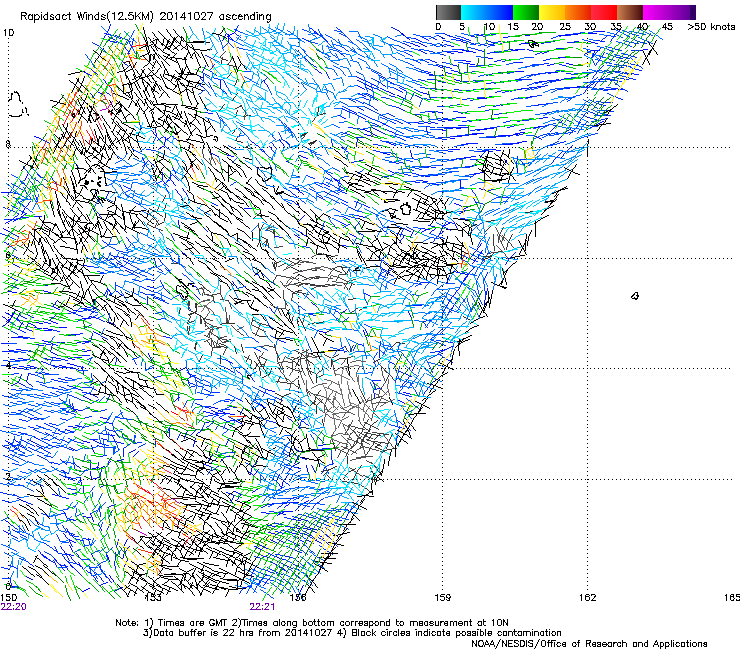Click 'NOAA/NESDIS/Office of Research and Applications' credit
The width and height of the screenshot is (740, 650).
(589, 644)
